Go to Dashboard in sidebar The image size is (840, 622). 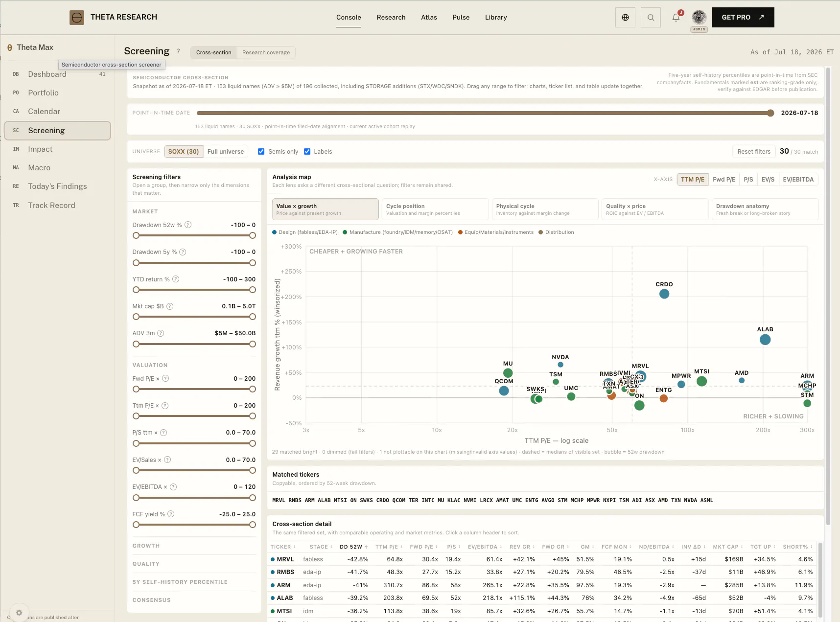click(57, 74)
